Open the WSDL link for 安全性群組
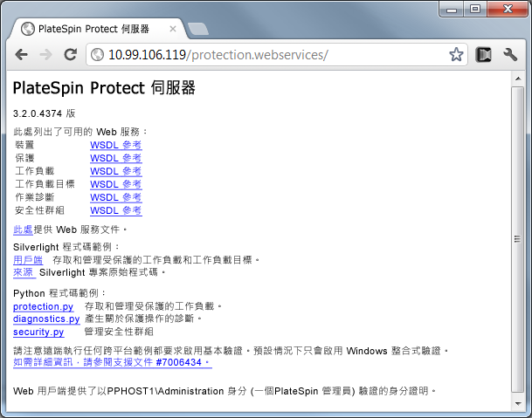The height and width of the screenshot is (418, 532). click(116, 210)
